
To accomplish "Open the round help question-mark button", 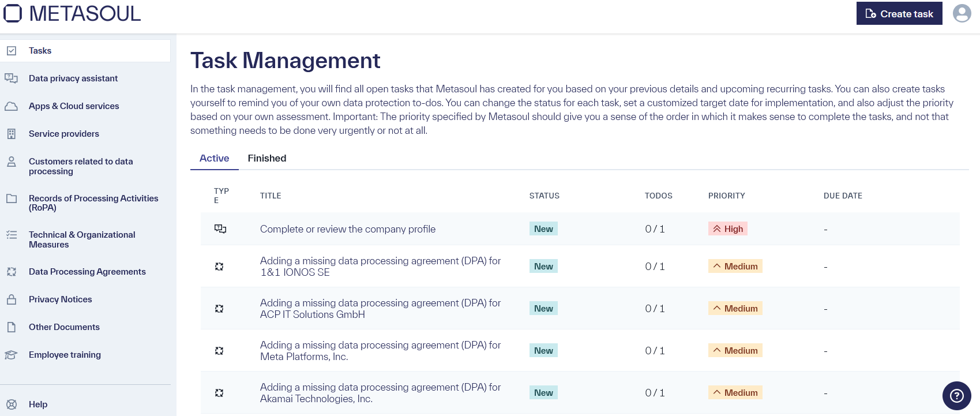I will [x=956, y=395].
